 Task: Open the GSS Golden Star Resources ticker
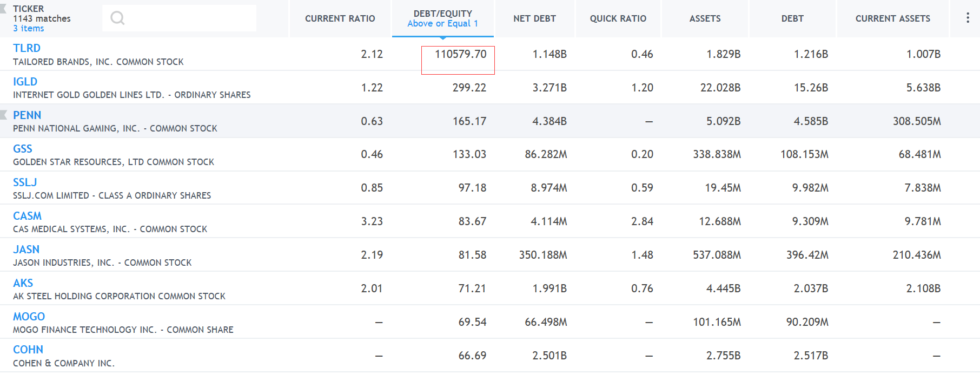(23, 149)
